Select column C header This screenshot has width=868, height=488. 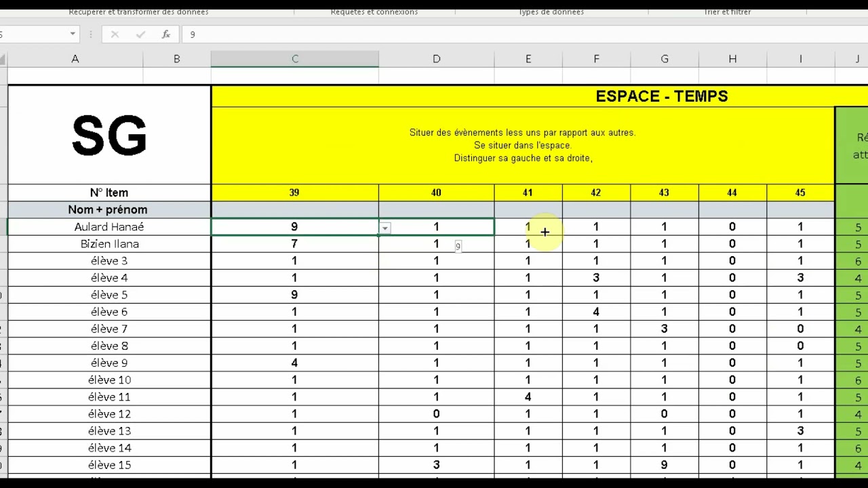click(x=295, y=59)
